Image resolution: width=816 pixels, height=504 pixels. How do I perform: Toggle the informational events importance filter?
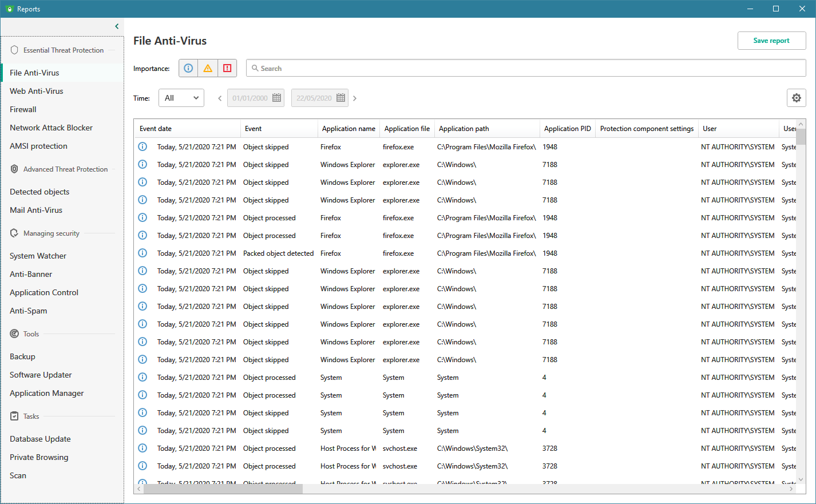(188, 68)
